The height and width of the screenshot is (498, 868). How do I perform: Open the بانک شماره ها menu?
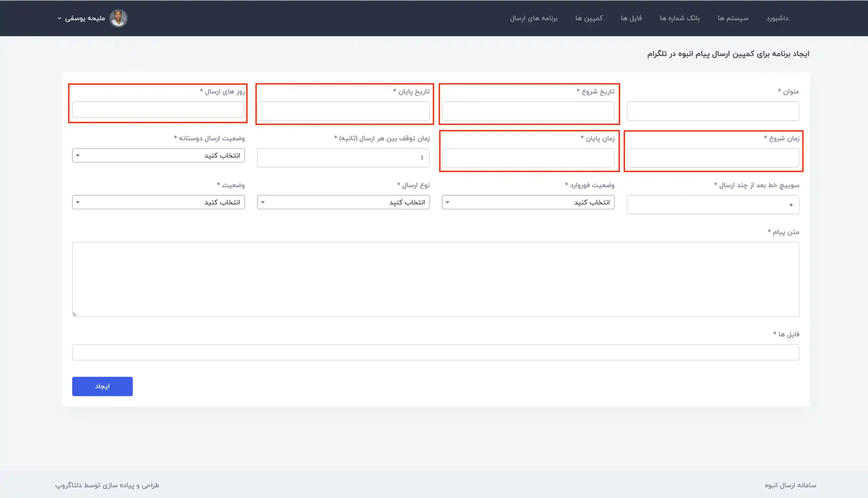pyautogui.click(x=679, y=18)
